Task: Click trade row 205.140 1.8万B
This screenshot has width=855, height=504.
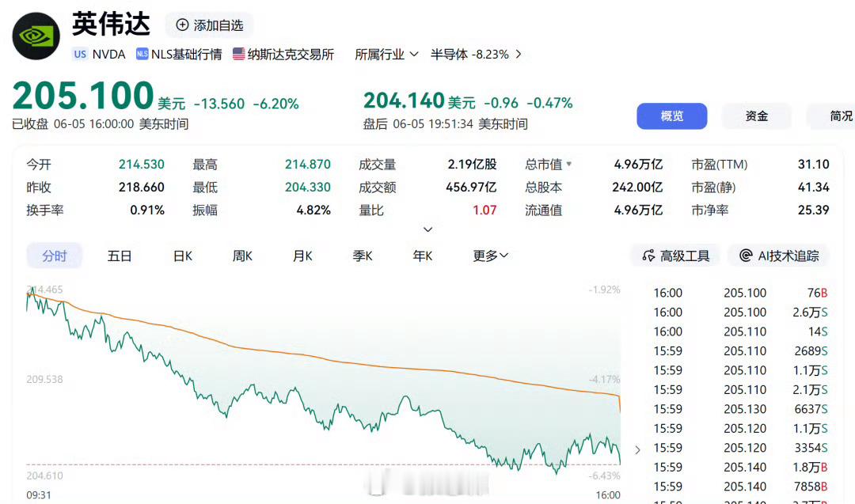Action: (740, 467)
